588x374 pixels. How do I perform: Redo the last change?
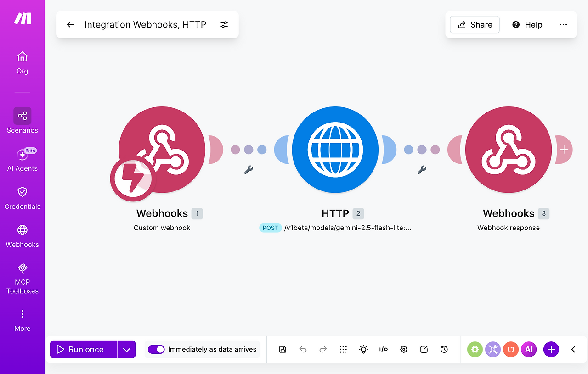point(323,349)
